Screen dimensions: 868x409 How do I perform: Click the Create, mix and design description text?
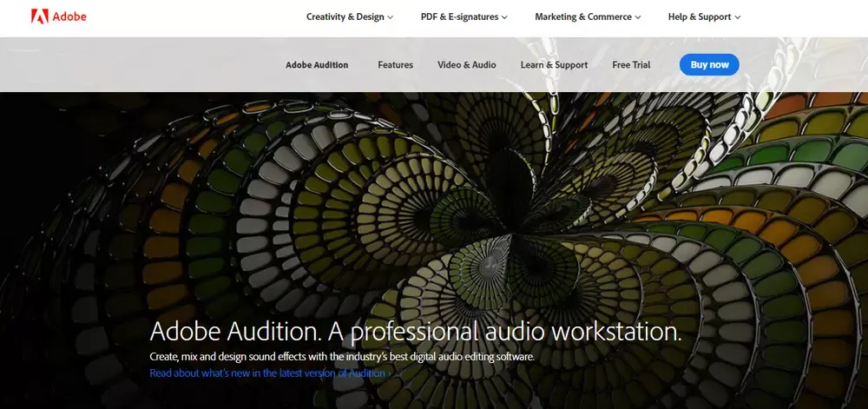coord(342,357)
